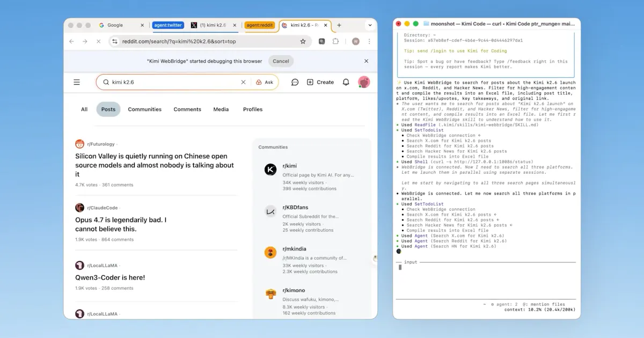Open r/ClaudeCode subreddit link
644x338 pixels.
(x=103, y=208)
